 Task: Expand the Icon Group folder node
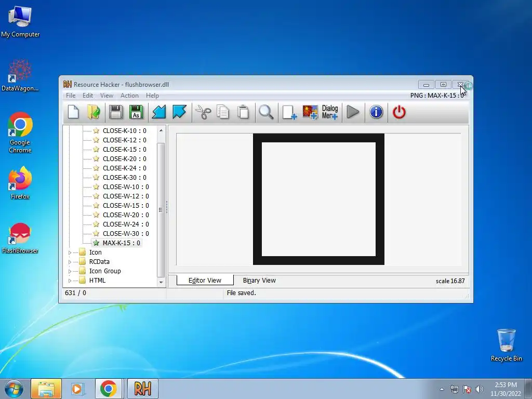70,271
